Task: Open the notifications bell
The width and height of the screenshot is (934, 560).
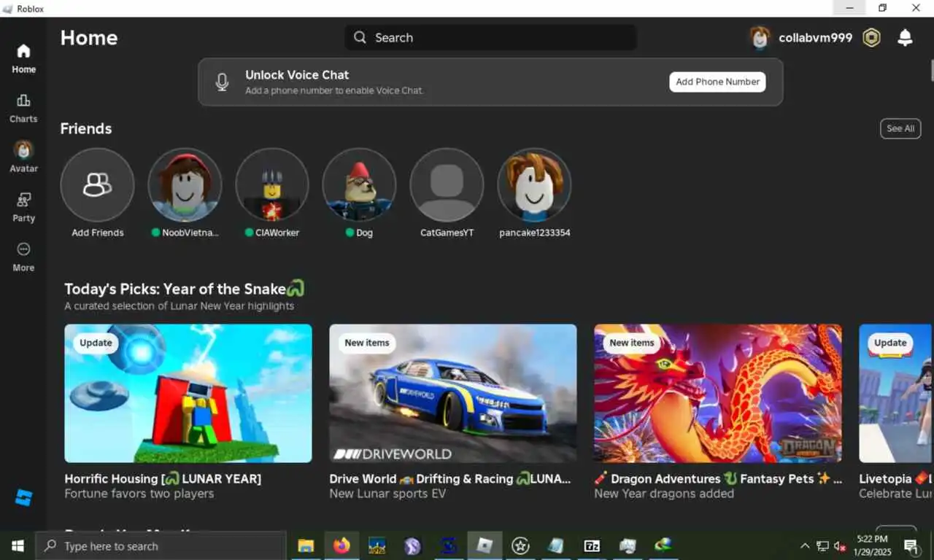Action: (905, 38)
